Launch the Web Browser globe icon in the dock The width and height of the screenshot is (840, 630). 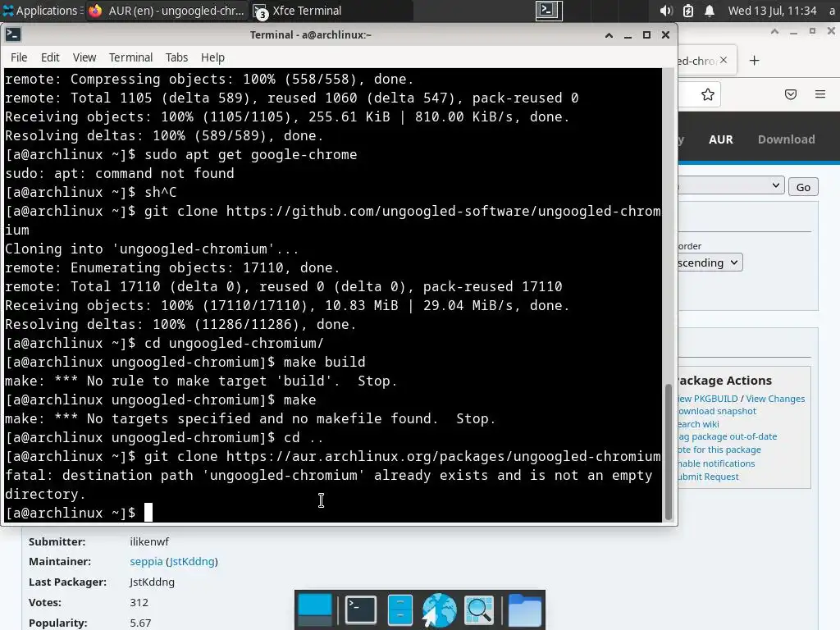point(439,609)
